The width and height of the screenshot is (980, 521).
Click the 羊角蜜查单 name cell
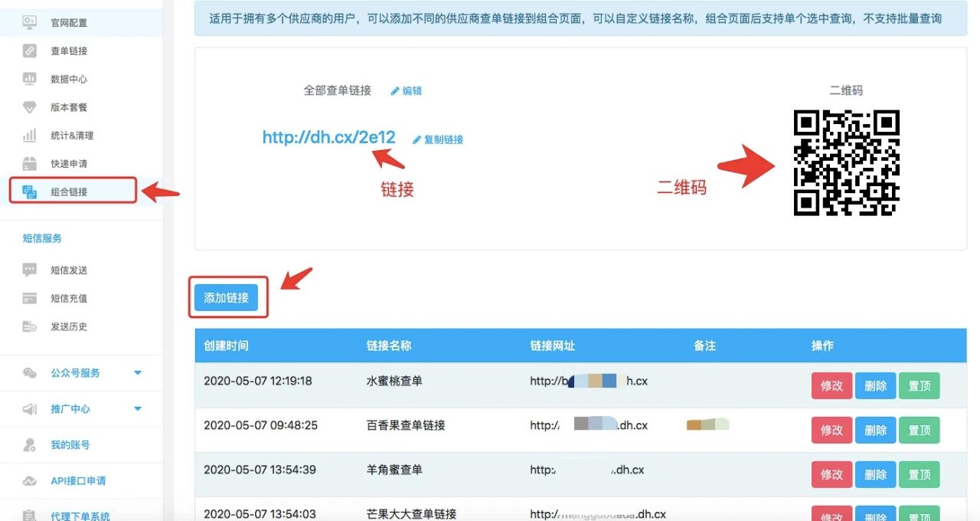(394, 470)
